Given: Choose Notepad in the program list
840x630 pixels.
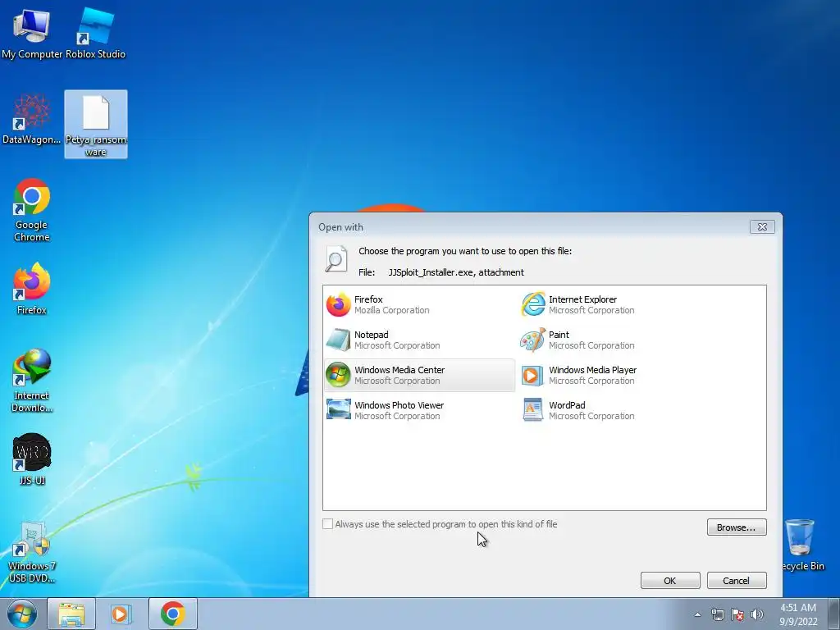Looking at the screenshot, I should (x=419, y=340).
